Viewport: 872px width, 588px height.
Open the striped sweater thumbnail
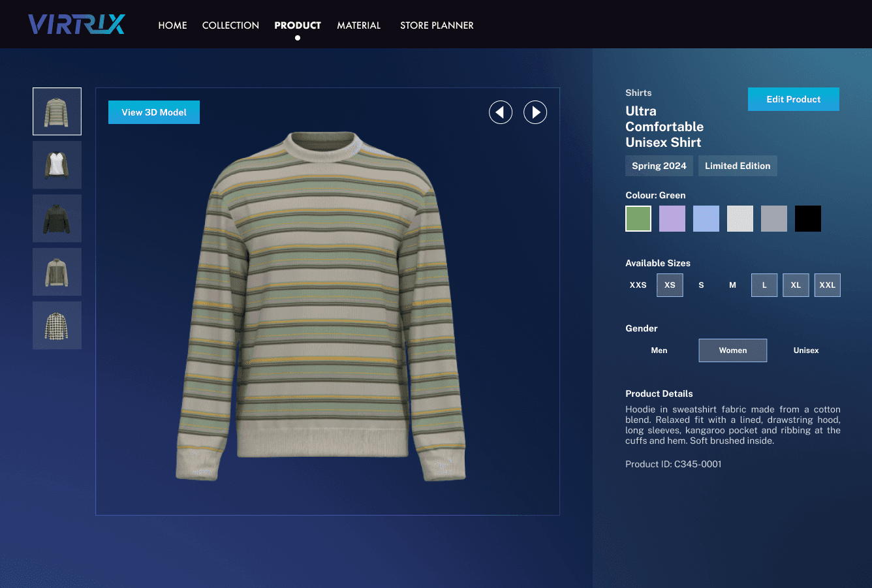pyautogui.click(x=57, y=111)
